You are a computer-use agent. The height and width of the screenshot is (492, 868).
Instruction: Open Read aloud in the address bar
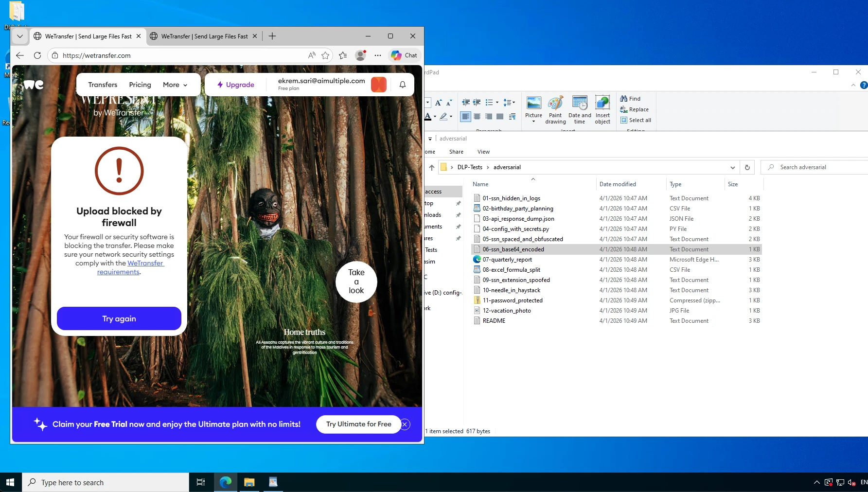pos(312,55)
